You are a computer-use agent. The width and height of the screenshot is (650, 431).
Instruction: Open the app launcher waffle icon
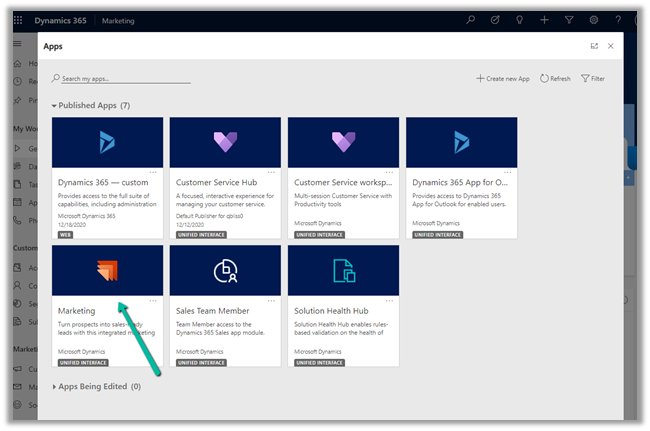pos(18,20)
